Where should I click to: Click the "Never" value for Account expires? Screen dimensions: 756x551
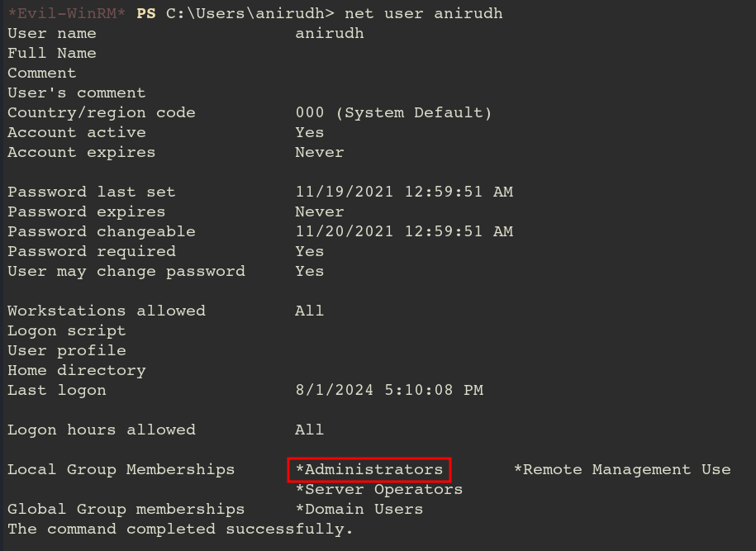click(x=320, y=152)
